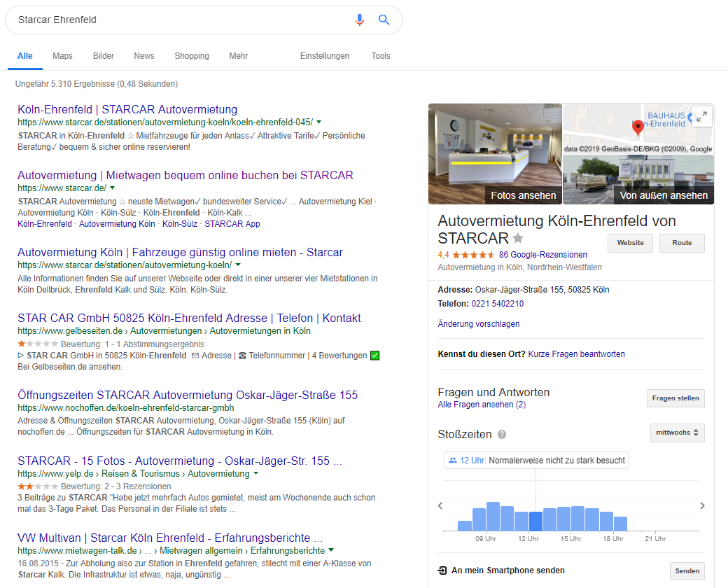Switch to the Alle results tab
Viewport: 728px width, 588px height.
tap(25, 56)
